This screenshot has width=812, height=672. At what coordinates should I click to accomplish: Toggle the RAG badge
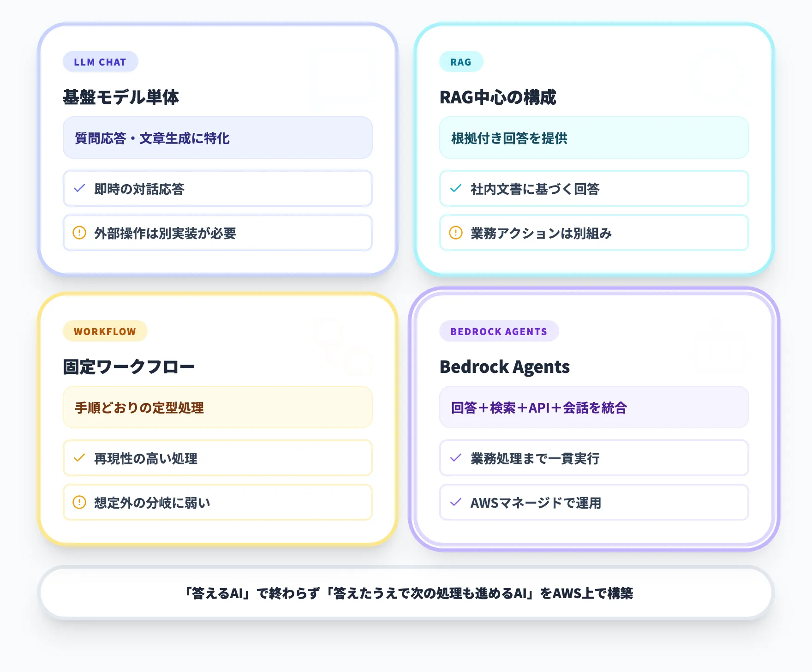(461, 61)
